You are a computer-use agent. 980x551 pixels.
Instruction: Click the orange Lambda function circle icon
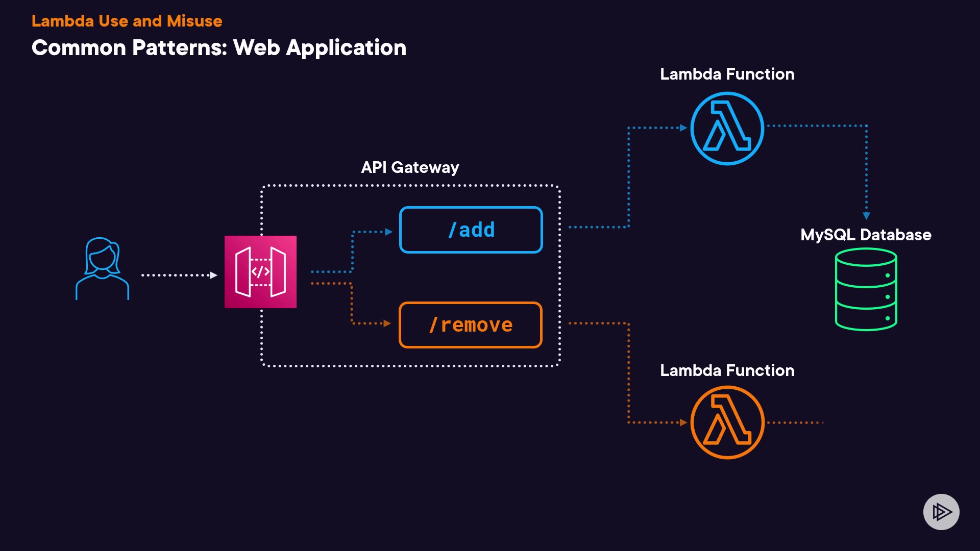[727, 422]
